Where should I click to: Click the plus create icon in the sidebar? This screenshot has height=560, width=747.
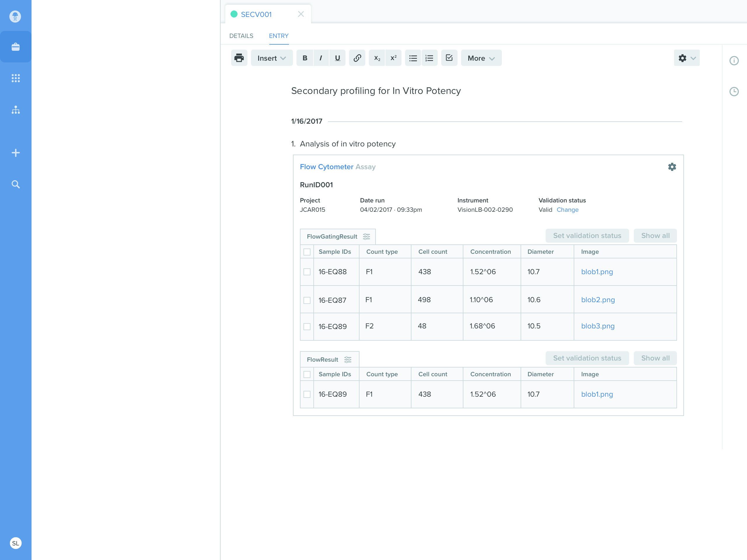[15, 153]
